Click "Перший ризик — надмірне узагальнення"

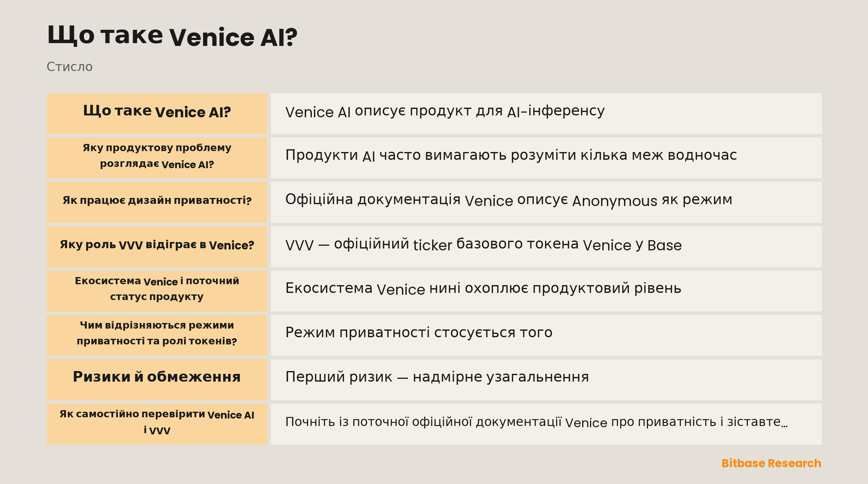tap(437, 377)
